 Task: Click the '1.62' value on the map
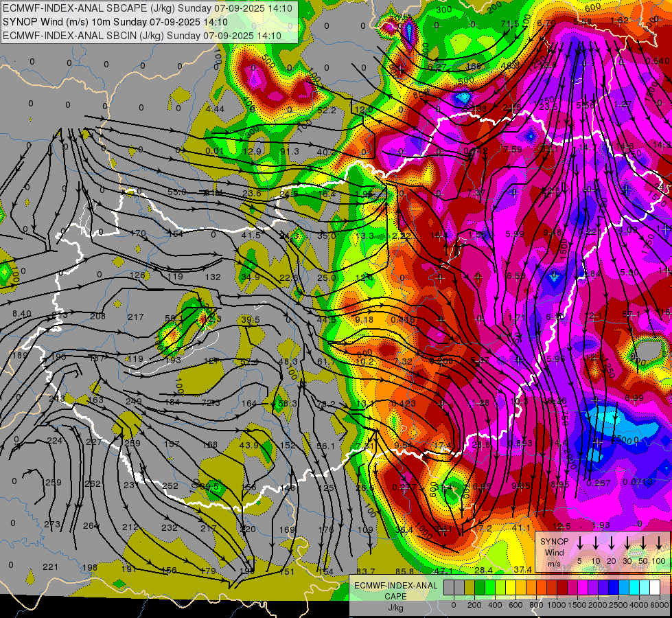point(620,20)
